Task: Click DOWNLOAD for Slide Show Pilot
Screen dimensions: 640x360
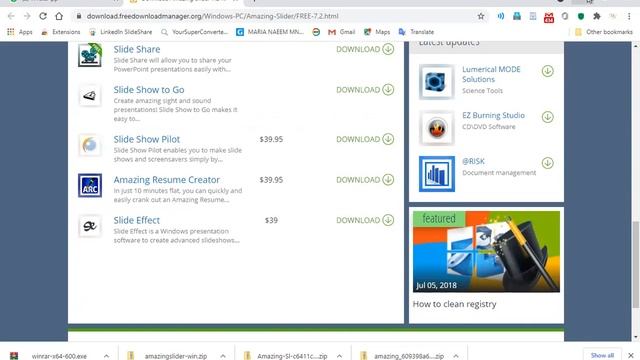Action: pos(365,139)
